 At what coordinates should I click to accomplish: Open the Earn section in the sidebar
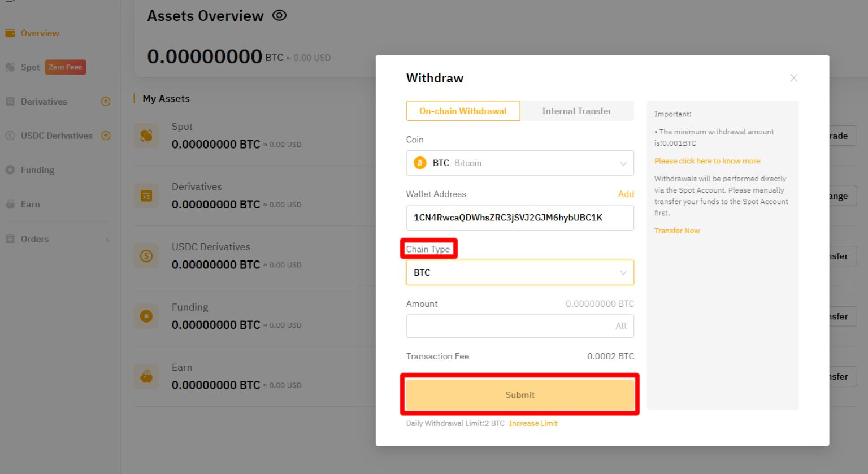[10, 204]
